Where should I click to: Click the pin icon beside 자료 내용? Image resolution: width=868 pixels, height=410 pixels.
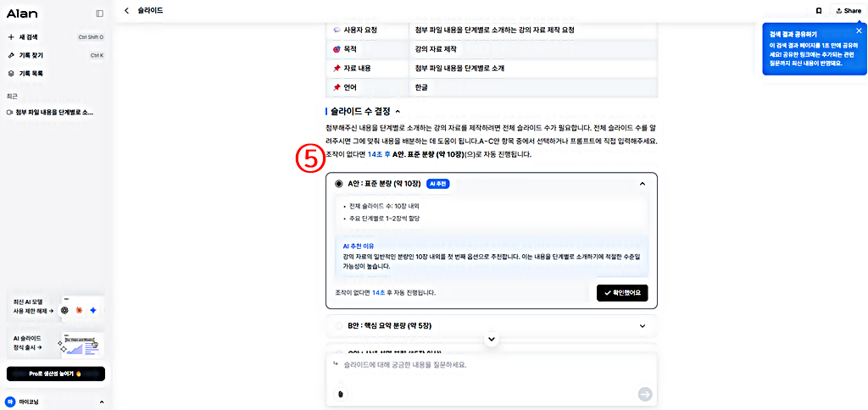point(337,68)
